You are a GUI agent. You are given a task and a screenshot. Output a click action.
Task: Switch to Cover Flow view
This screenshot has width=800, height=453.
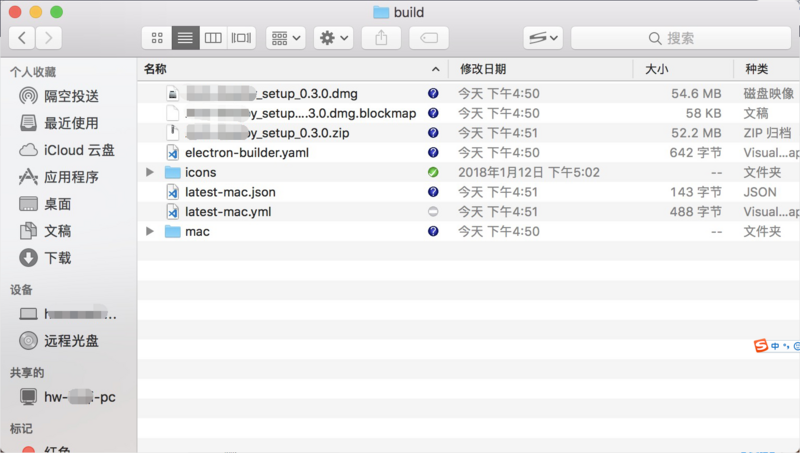[241, 38]
